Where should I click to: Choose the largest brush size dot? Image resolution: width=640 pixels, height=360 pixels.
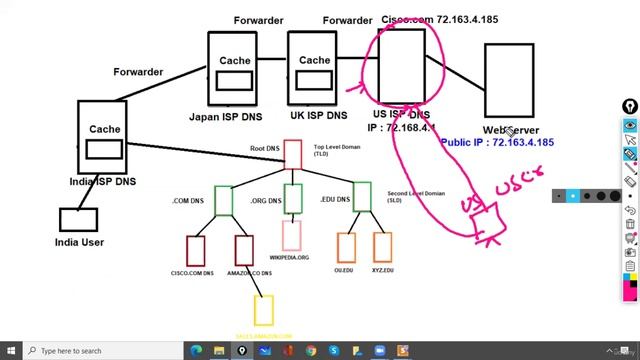tap(615, 196)
